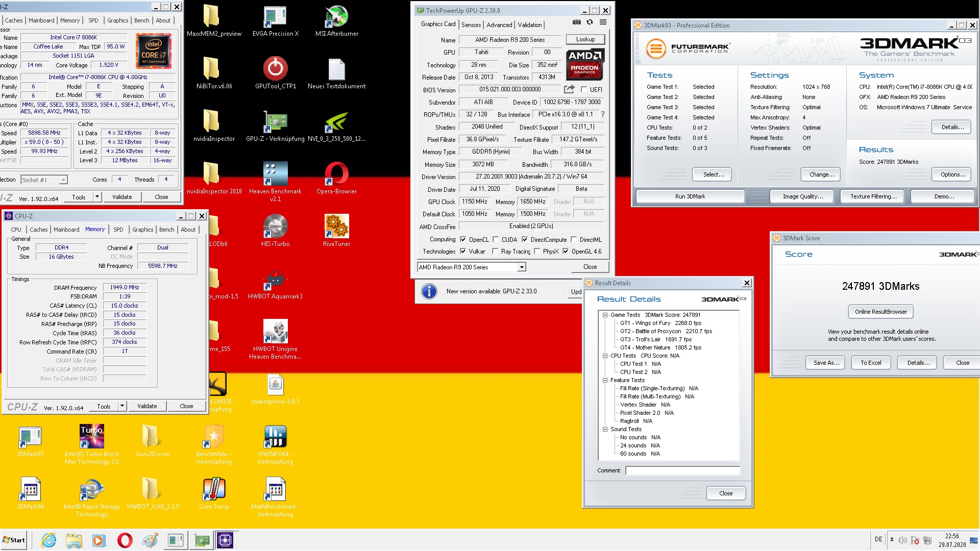Open the Heaven Benchmark v2.1 shortcut
Image resolution: width=980 pixels, height=551 pixels.
(275, 181)
